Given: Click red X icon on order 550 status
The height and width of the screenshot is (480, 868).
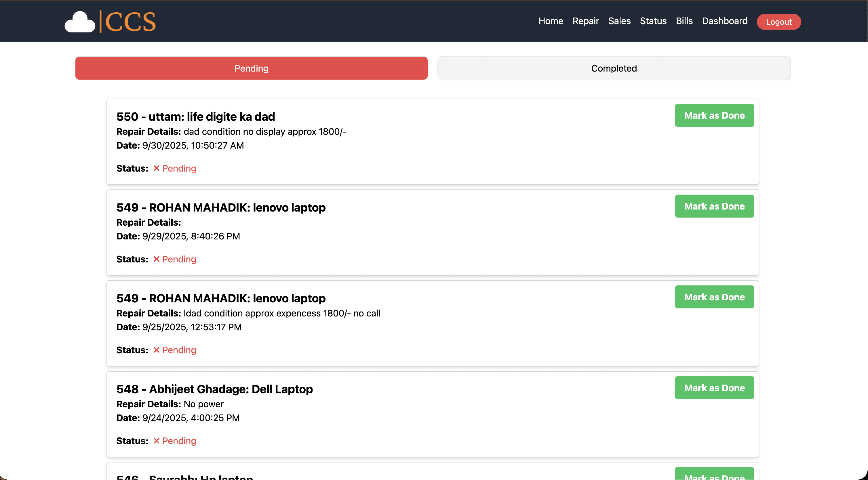Looking at the screenshot, I should 156,168.
